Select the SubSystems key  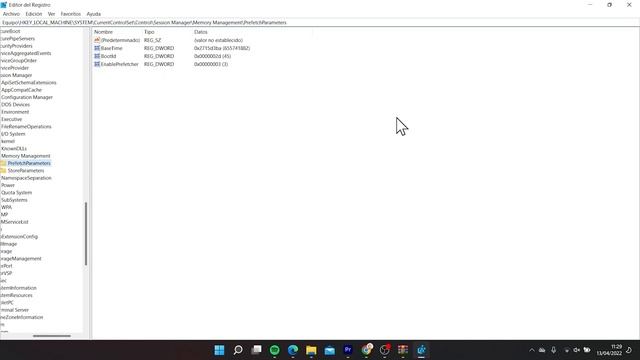[14, 200]
